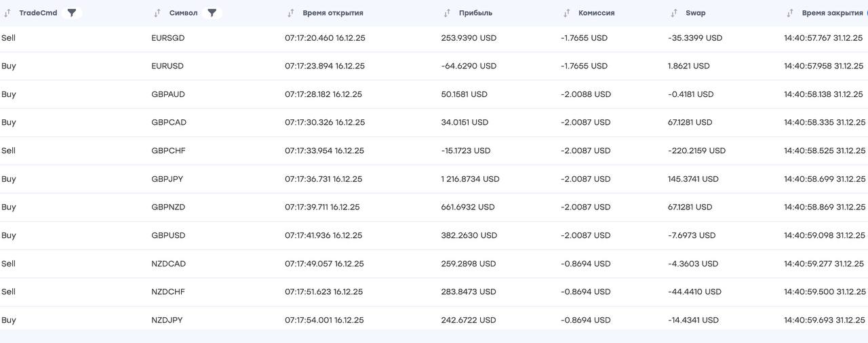Click the -64.6290 USD profit for EURUSD
868x343 pixels.
tap(469, 66)
